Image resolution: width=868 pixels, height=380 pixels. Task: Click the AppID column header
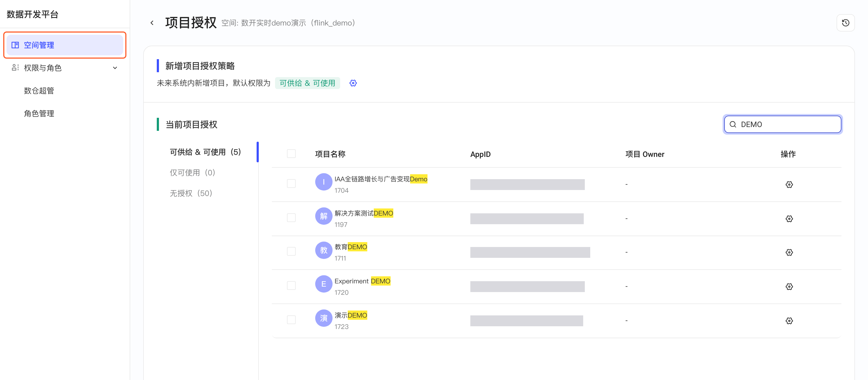[480, 154]
